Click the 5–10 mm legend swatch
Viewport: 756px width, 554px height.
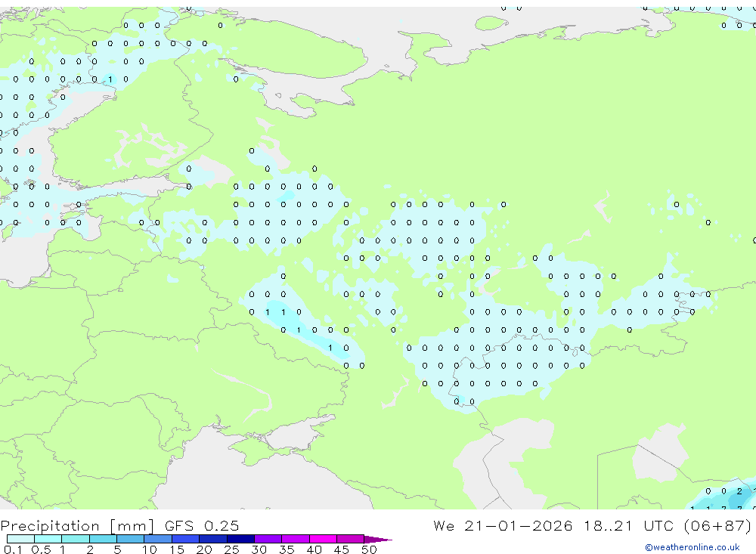pos(130,539)
